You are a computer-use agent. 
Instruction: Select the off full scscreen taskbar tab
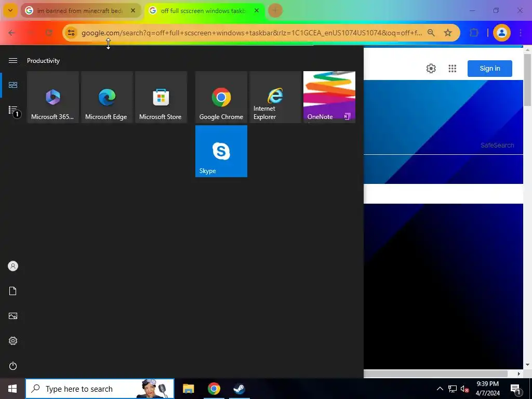tap(204, 11)
